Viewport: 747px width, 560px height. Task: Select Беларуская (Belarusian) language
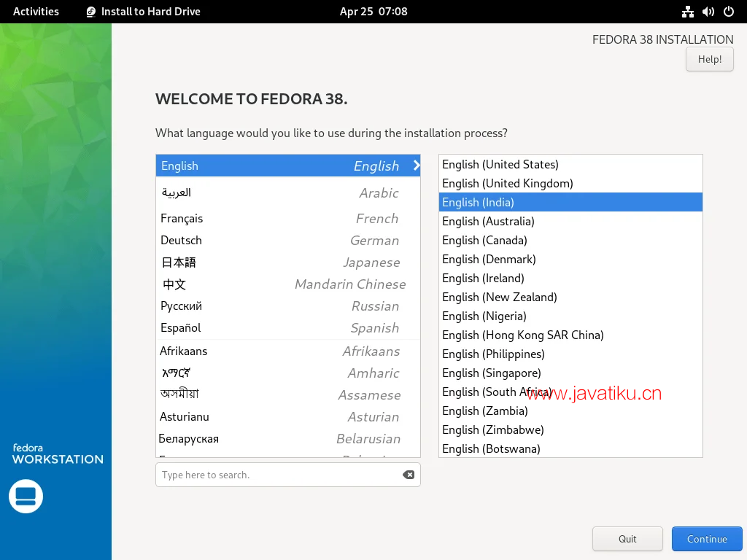[x=287, y=439]
